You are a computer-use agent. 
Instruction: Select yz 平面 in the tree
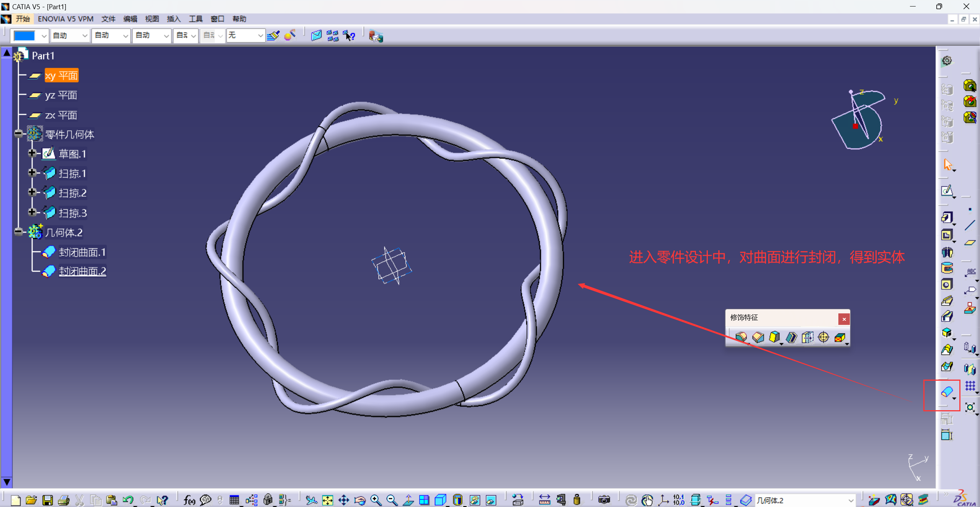[61, 95]
